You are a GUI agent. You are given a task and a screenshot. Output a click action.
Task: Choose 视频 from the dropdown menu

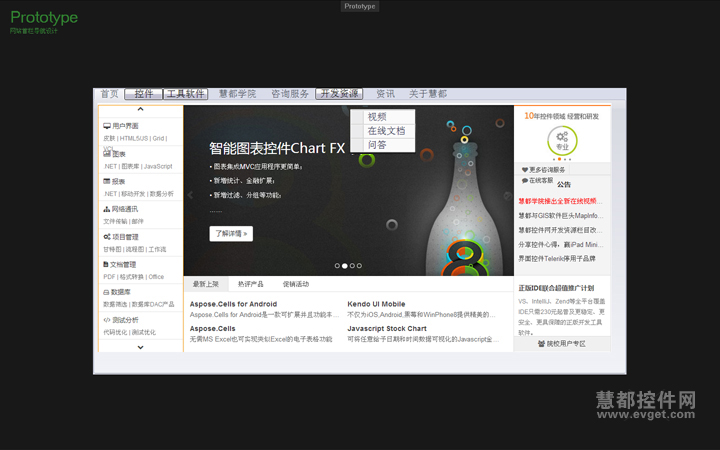(382, 117)
